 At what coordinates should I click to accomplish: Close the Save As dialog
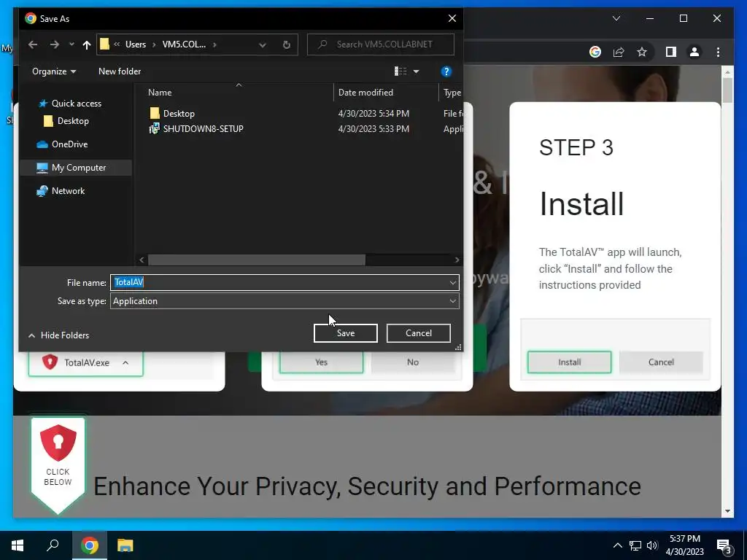(452, 18)
